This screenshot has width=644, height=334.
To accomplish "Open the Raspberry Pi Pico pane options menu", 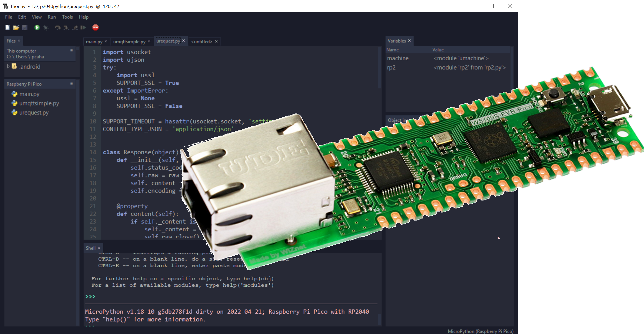I will click(72, 84).
